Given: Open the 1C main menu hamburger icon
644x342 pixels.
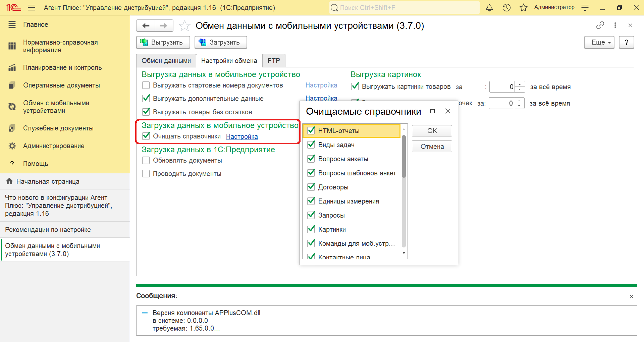Looking at the screenshot, I should coord(32,7).
